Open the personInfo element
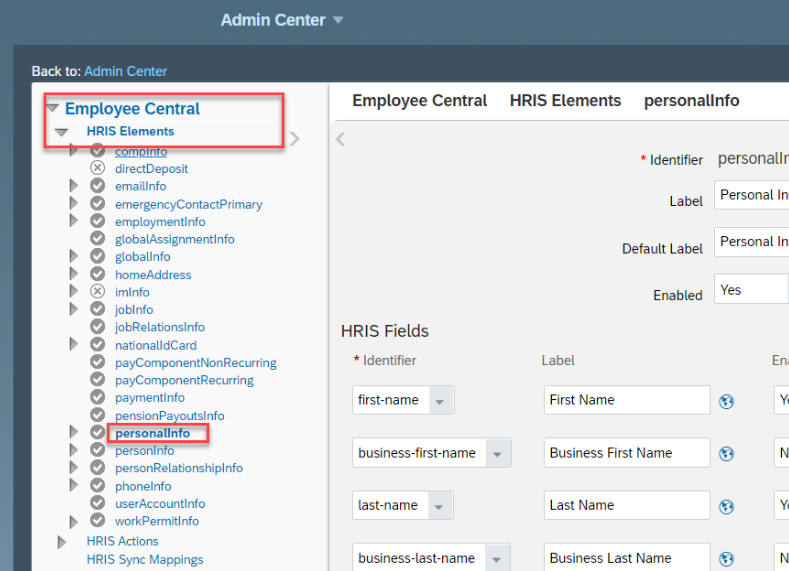The width and height of the screenshot is (789, 571). coord(144,451)
